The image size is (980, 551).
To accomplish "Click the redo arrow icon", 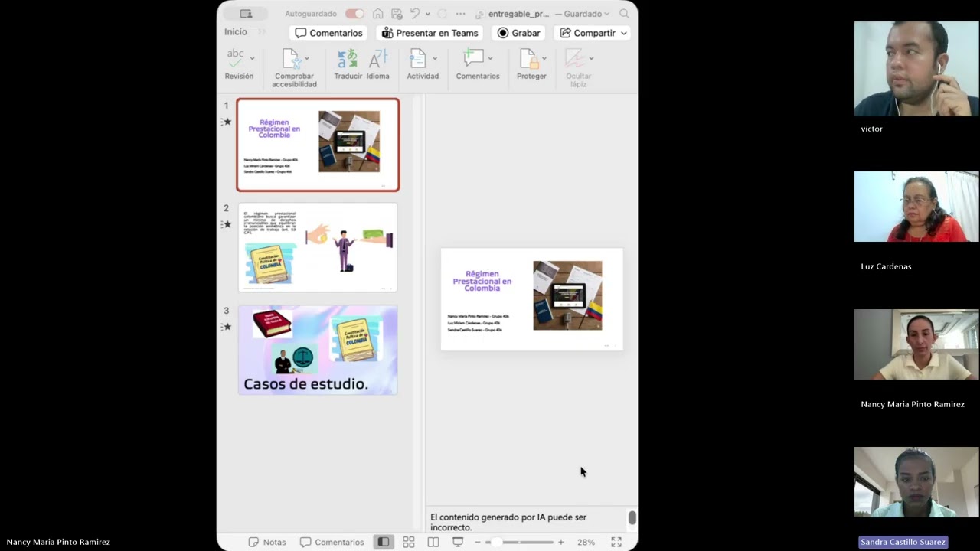I will 442,13.
